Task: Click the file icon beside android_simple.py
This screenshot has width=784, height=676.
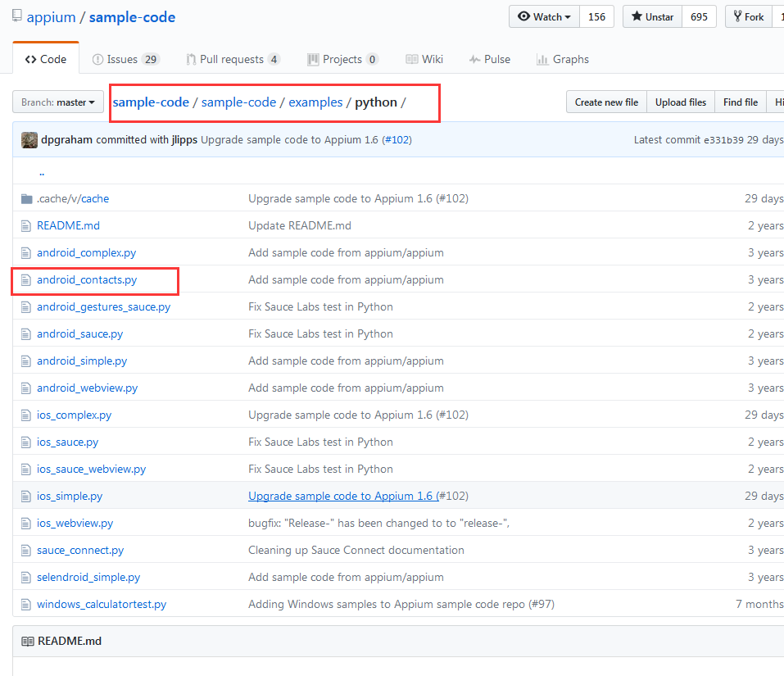Action: click(x=26, y=361)
